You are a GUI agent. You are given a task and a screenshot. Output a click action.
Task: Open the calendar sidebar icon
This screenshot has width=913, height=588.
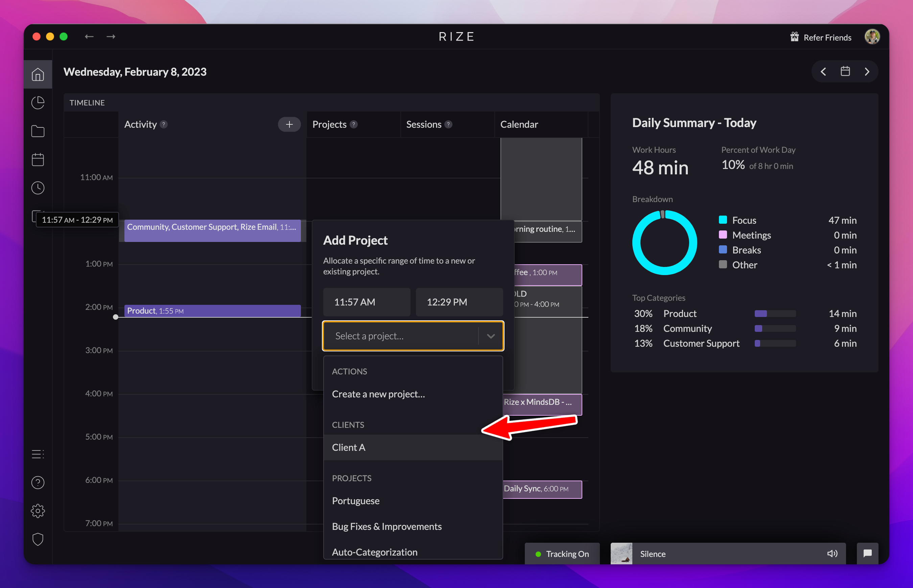(x=38, y=159)
